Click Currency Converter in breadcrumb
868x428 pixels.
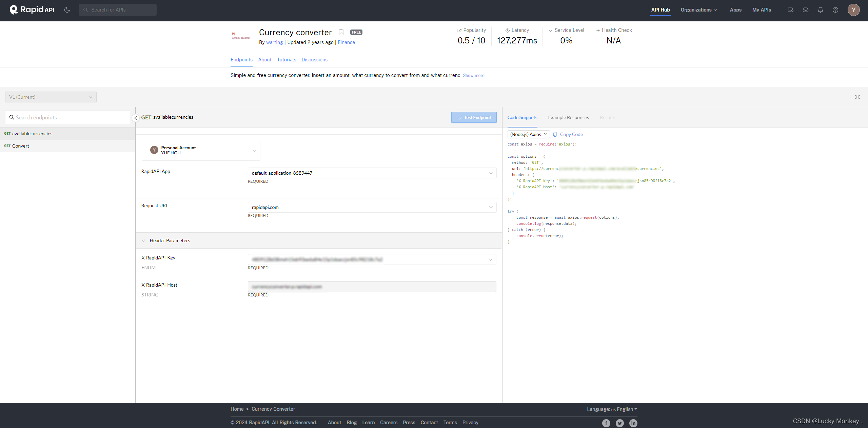273,409
